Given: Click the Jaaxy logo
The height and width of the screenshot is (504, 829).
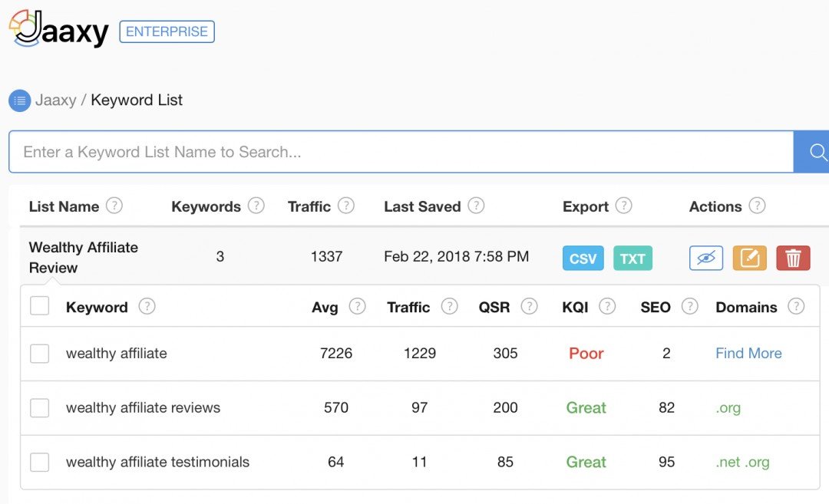Looking at the screenshot, I should pyautogui.click(x=58, y=29).
